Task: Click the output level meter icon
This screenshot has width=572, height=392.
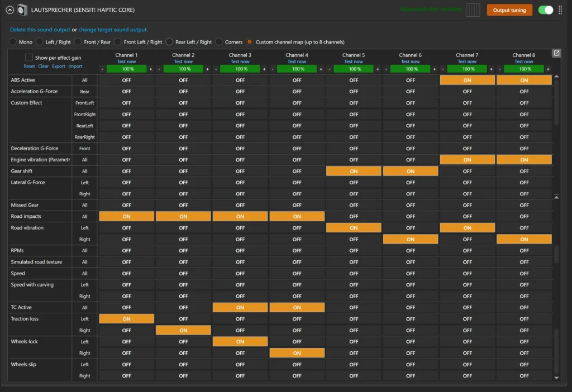Action: pyautogui.click(x=473, y=10)
